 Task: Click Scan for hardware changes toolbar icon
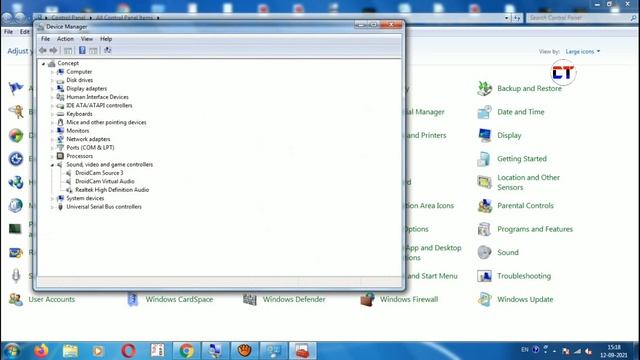(x=107, y=50)
